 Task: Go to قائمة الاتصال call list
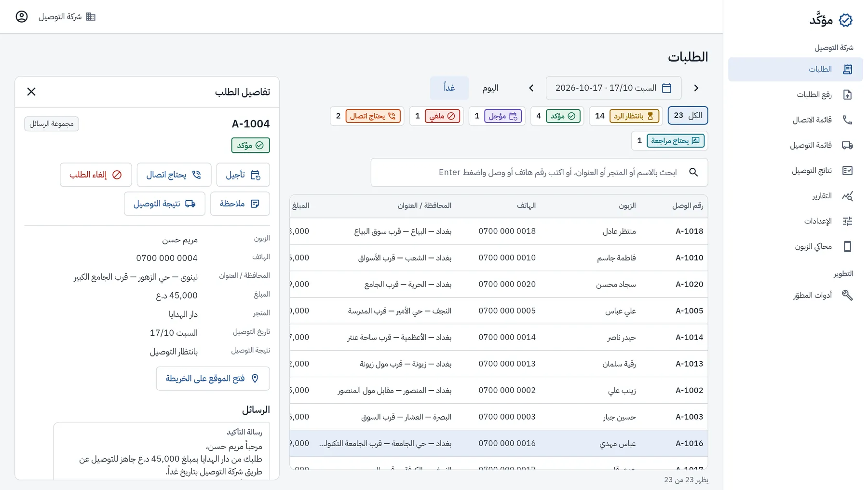pyautogui.click(x=796, y=120)
